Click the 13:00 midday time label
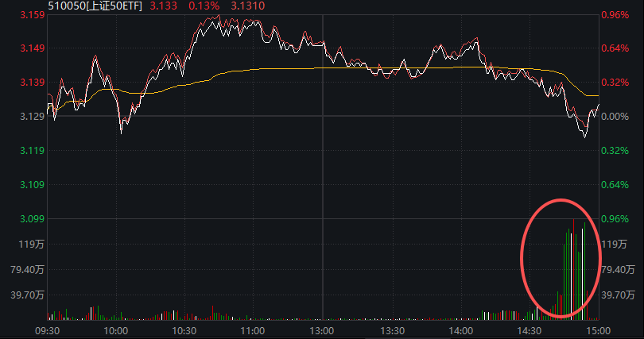The width and height of the screenshot is (644, 339). pyautogui.click(x=322, y=330)
